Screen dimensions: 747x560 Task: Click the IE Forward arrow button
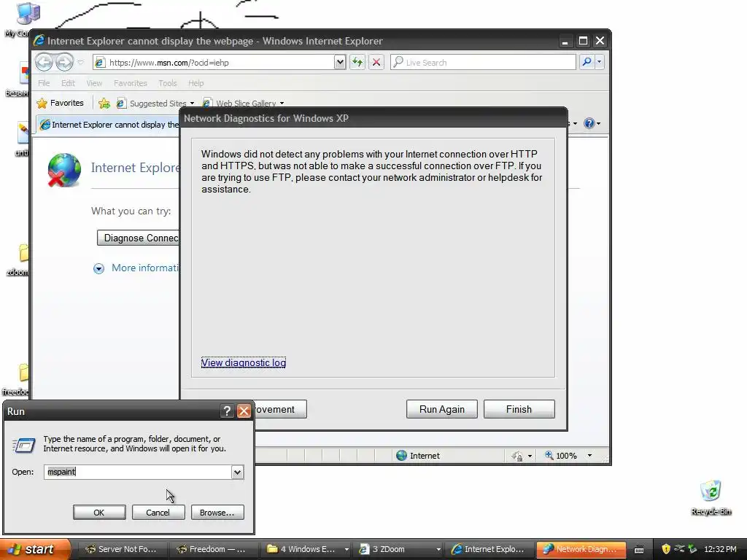click(x=64, y=62)
